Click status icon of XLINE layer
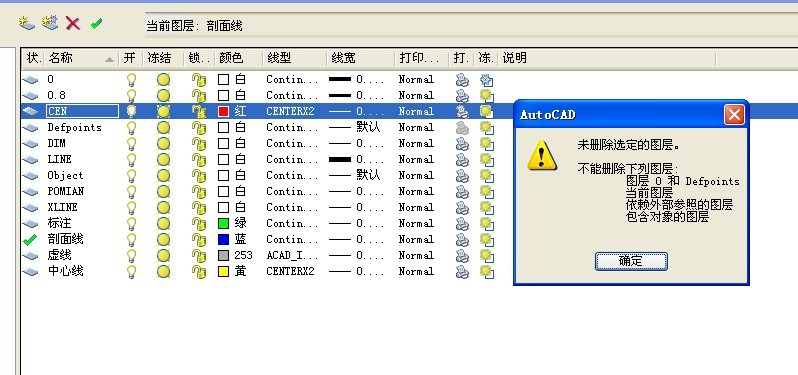The image size is (798, 375). click(x=31, y=208)
